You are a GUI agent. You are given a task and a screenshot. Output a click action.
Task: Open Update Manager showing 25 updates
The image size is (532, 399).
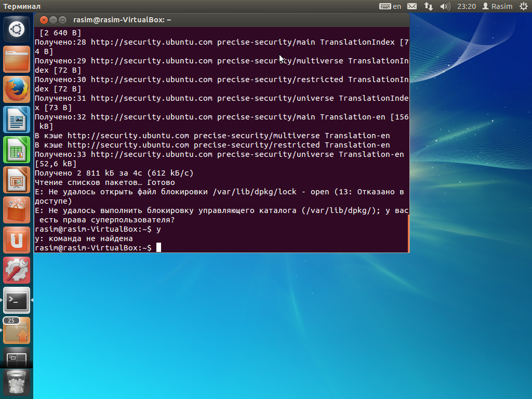tap(17, 330)
